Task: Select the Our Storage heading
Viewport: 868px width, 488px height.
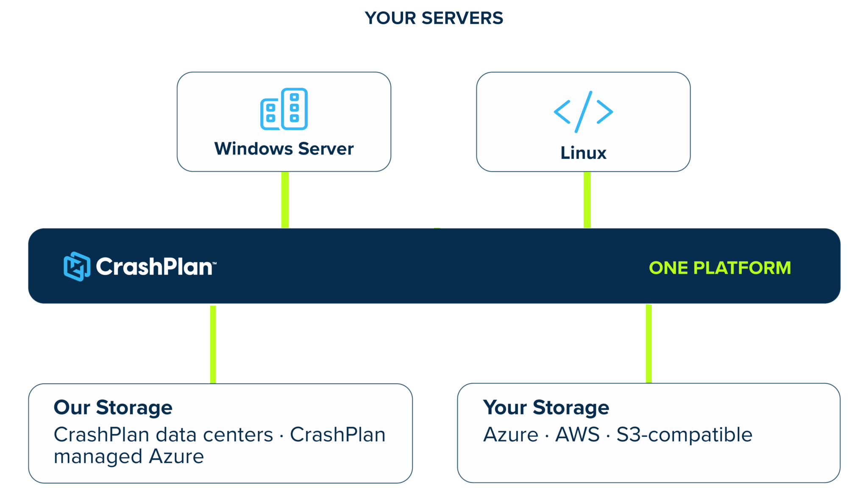Action: pyautogui.click(x=113, y=408)
